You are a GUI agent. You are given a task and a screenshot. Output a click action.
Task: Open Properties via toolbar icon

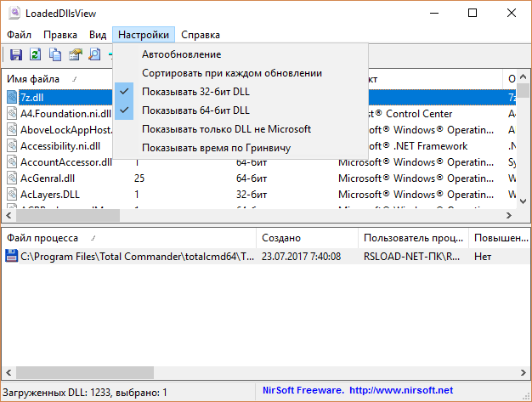(75, 55)
